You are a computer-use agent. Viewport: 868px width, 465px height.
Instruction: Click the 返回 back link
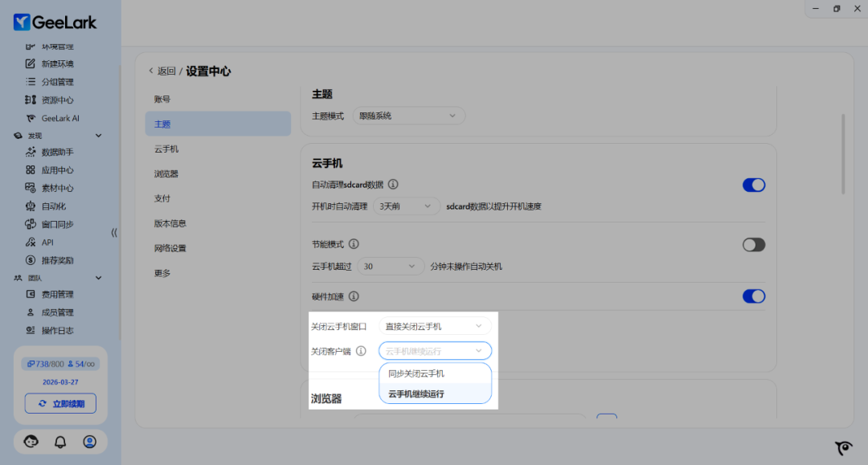pyautogui.click(x=162, y=71)
